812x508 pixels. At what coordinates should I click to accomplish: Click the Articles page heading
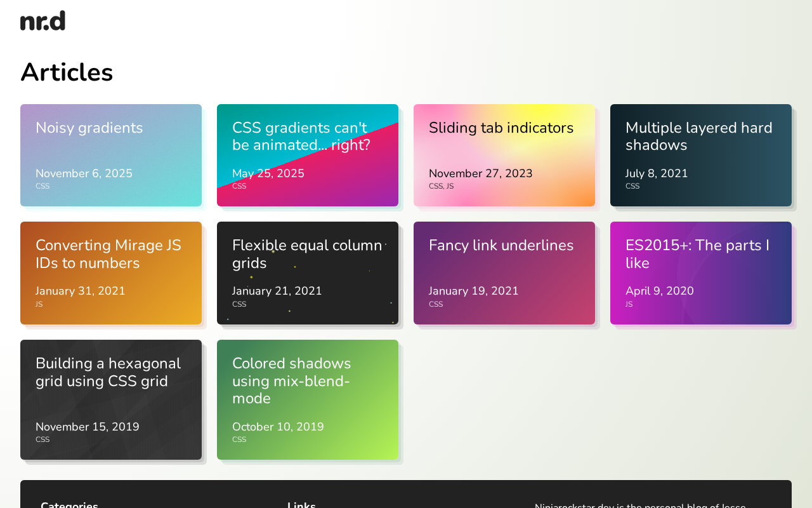pos(67,72)
